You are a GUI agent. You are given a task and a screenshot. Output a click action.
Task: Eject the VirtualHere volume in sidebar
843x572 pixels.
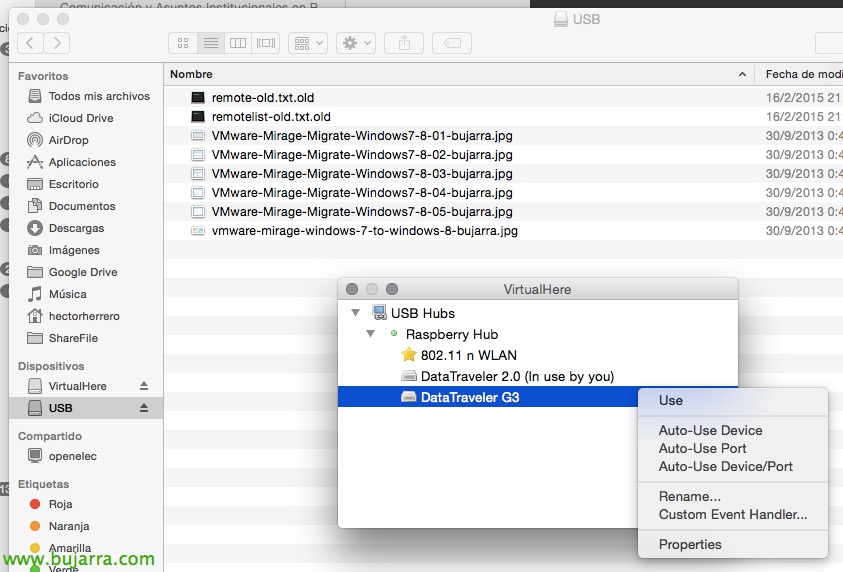coord(143,386)
